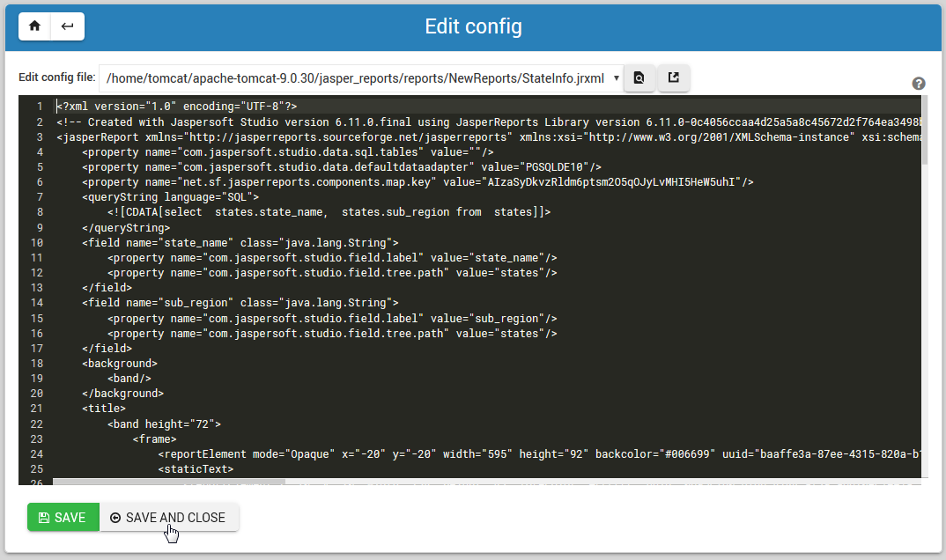Click the view file magnifier icon
The width and height of the screenshot is (946, 560).
tap(639, 77)
